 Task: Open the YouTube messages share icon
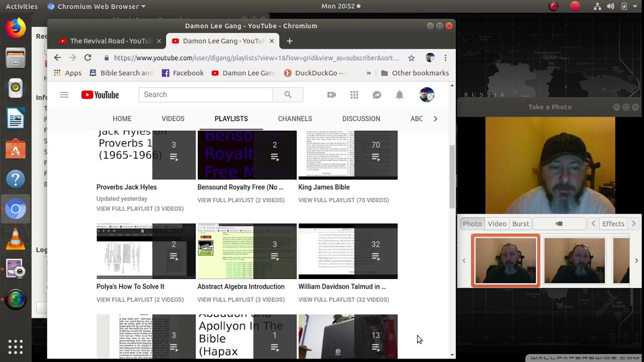pos(377,95)
